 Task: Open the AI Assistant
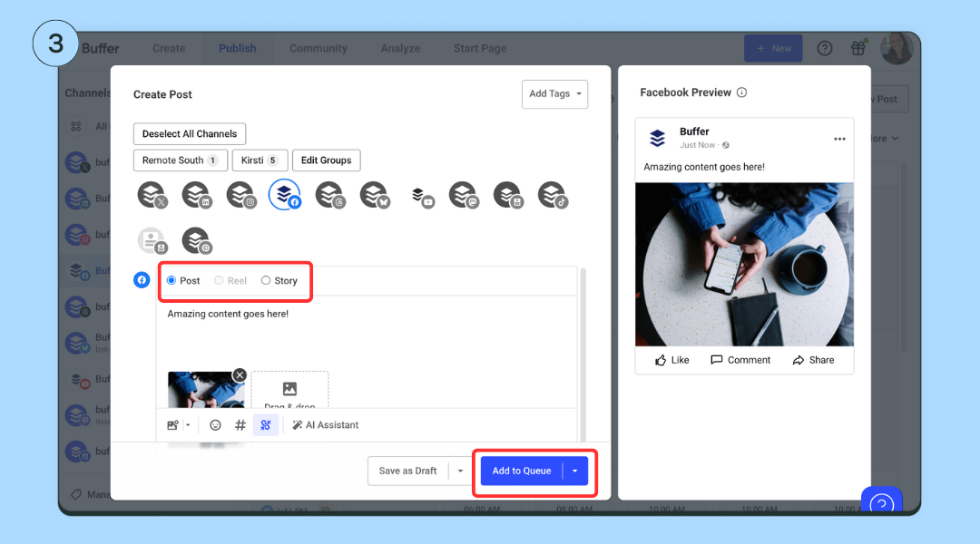pyautogui.click(x=325, y=424)
